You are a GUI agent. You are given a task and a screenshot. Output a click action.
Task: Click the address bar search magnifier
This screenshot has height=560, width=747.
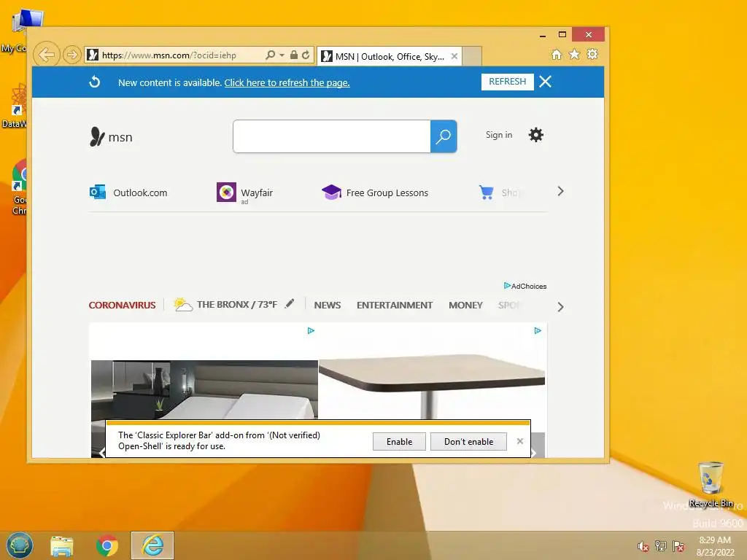(270, 55)
